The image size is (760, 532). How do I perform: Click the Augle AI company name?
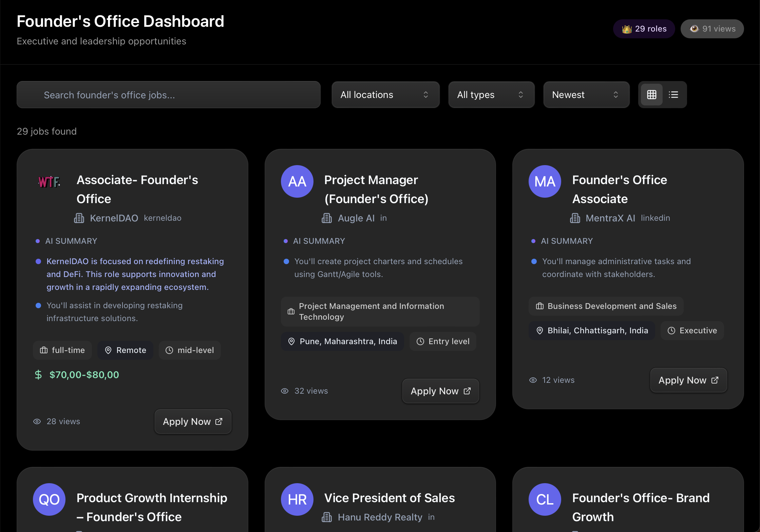coord(356,218)
